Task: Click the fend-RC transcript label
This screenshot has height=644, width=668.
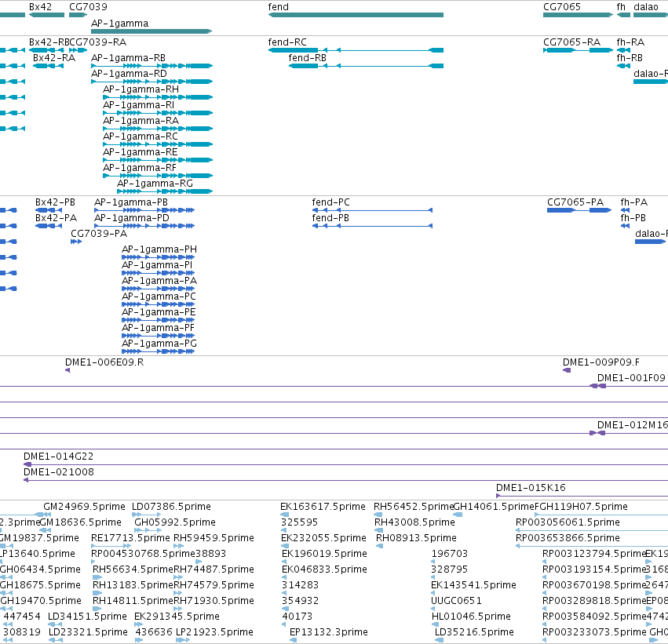Action: tap(287, 42)
